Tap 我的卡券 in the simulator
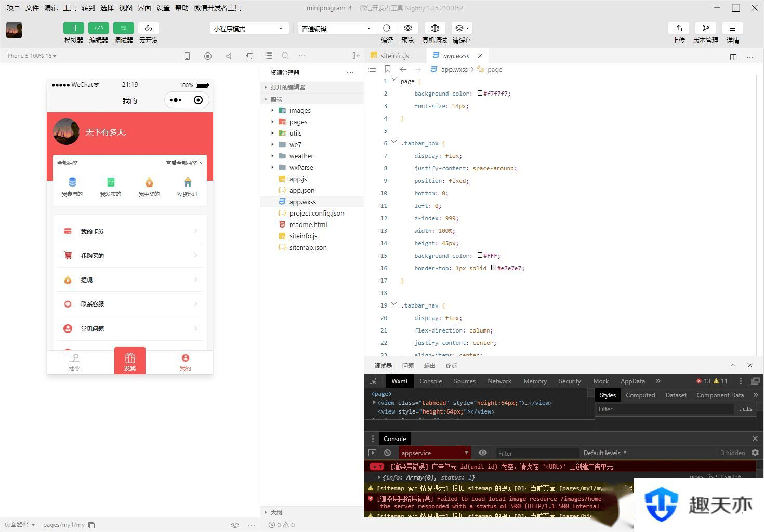The height and width of the screenshot is (532, 764). [130, 231]
